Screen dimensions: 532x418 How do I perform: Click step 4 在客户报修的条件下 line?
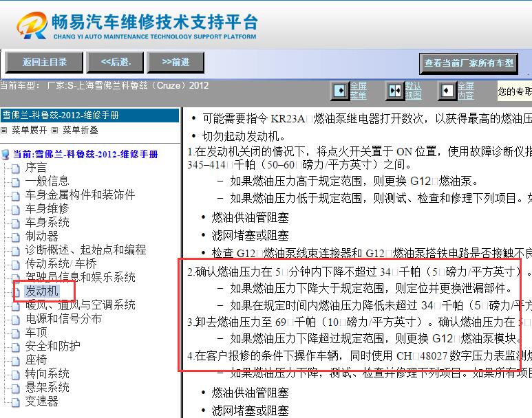coord(360,355)
